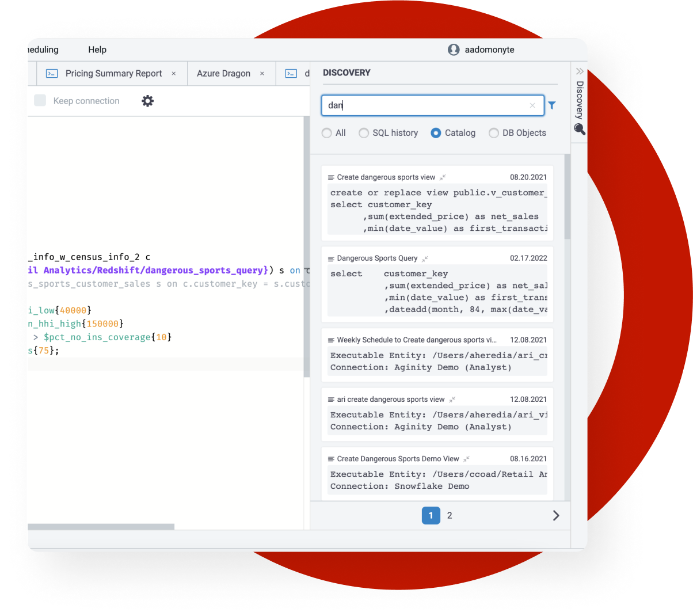
Task: Click the editor vertical scrollbar
Action: coord(307,247)
